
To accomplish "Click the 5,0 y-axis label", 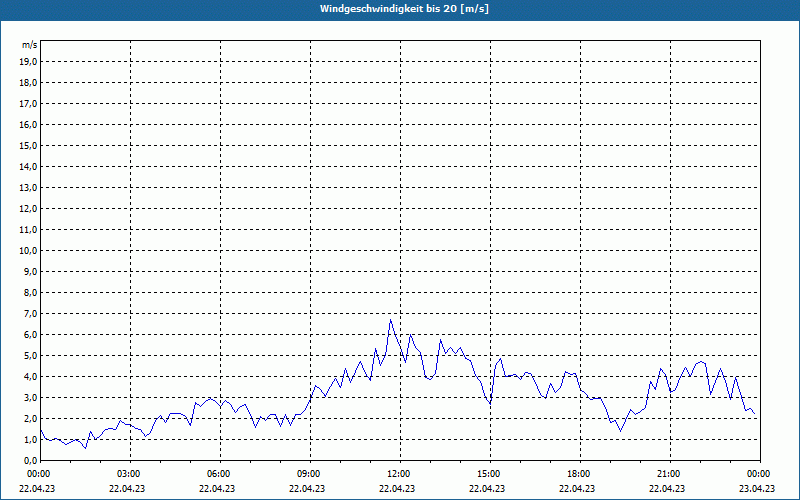I will 30,356.
